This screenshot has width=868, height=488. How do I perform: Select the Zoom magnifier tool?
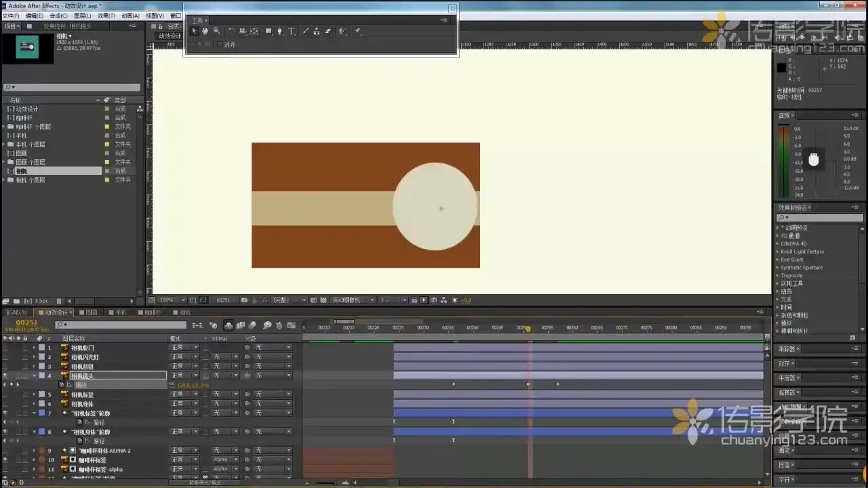(x=216, y=31)
